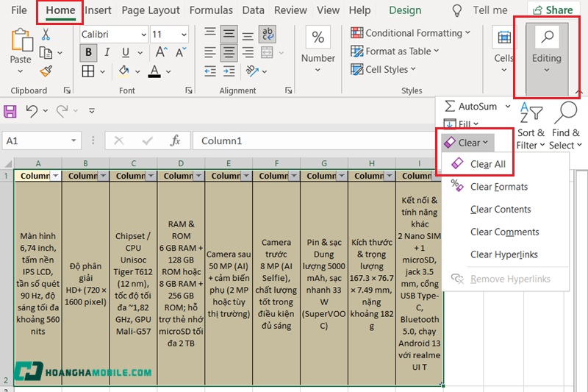Image resolution: width=588 pixels, height=392 pixels.
Task: Click the Format Painter brush icon
Action: pyautogui.click(x=46, y=71)
